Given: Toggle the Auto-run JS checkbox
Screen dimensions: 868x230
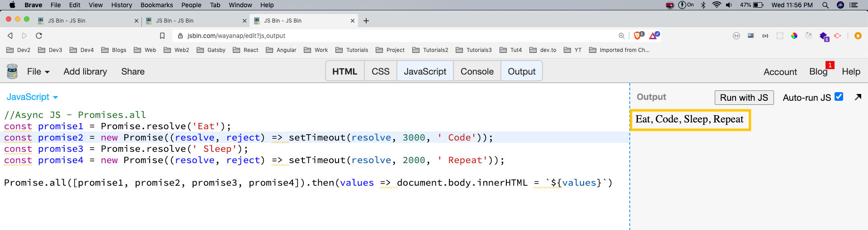Looking at the screenshot, I should [x=839, y=97].
